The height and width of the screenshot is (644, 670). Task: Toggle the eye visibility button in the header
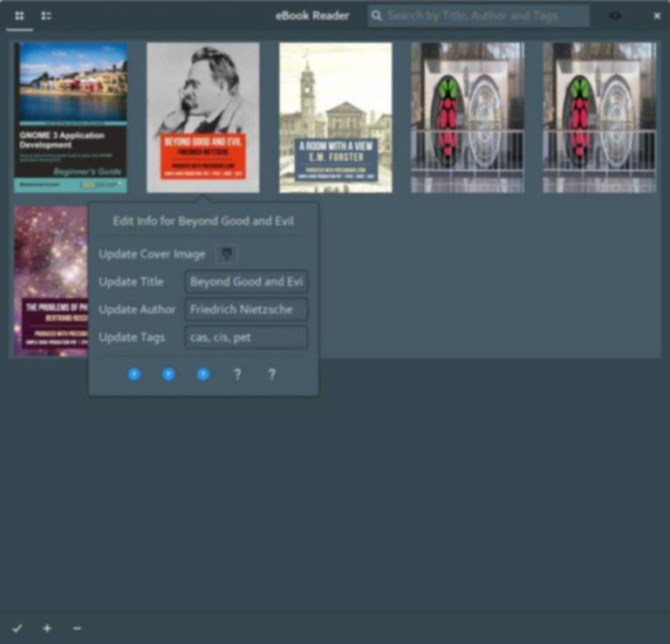coord(615,16)
